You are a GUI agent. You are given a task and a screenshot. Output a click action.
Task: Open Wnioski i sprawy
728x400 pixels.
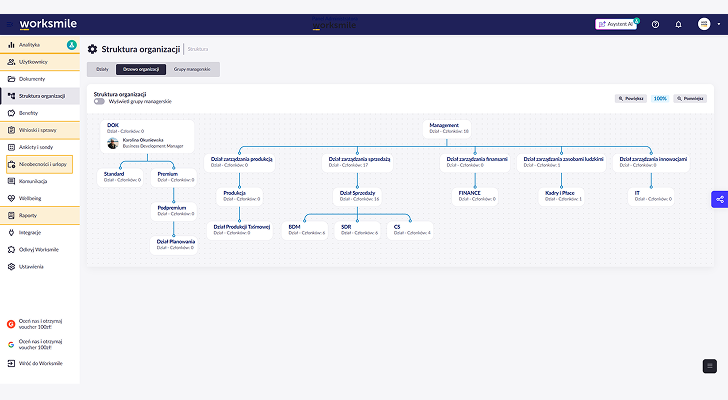tap(39, 130)
